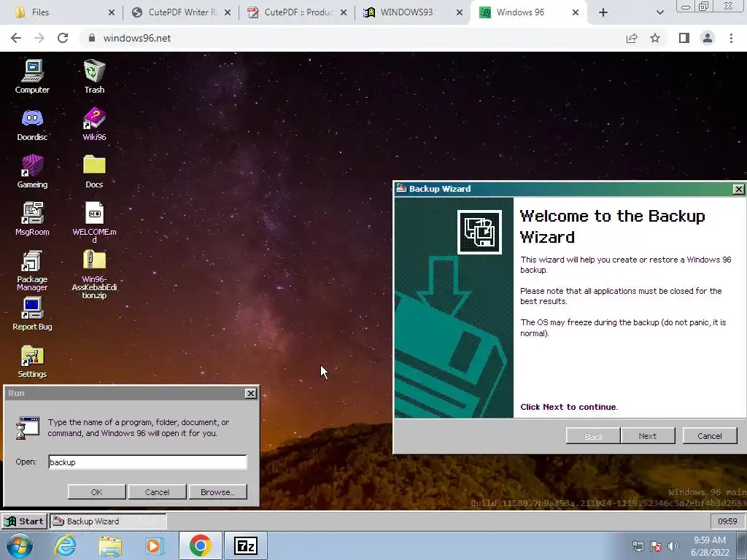Select the WELCOME.md file icon
This screenshot has height=560, width=747.
(94, 222)
